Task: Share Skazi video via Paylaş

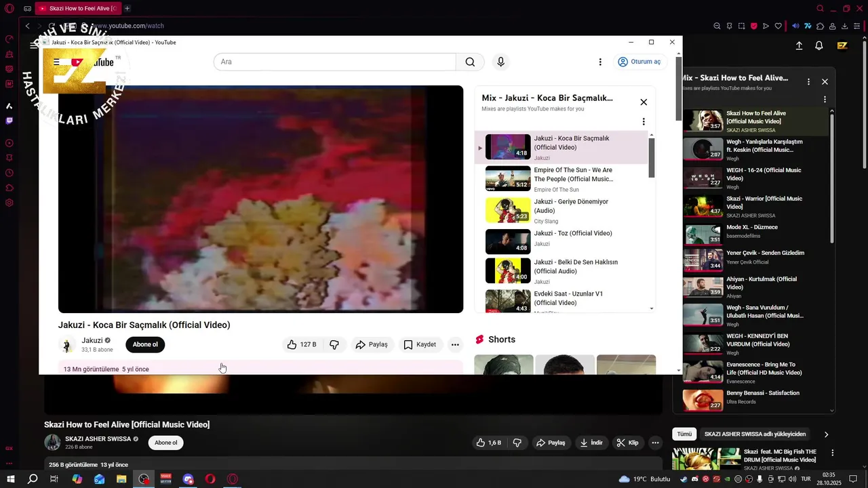Action: (550, 443)
